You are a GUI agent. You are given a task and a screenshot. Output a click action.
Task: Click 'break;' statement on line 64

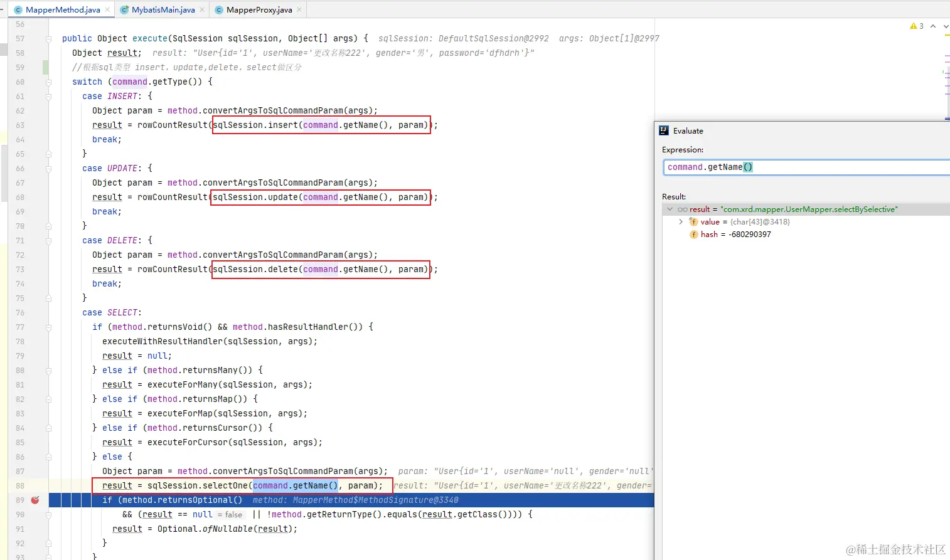click(107, 139)
